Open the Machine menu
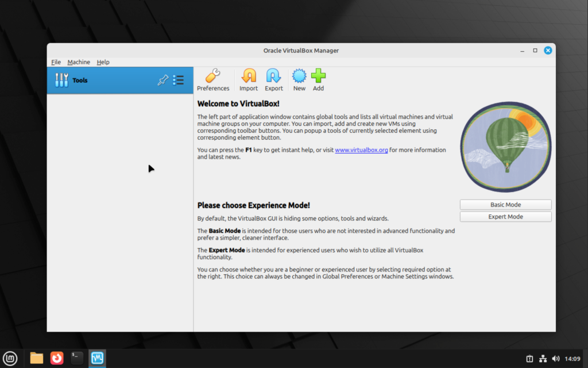The width and height of the screenshot is (588, 368). click(x=79, y=62)
